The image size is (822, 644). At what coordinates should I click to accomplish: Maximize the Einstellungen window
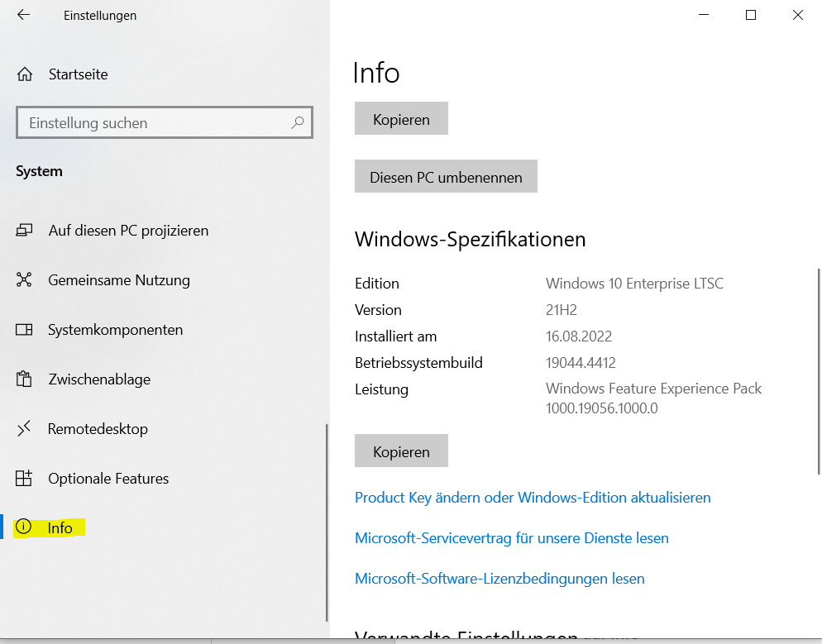751,15
